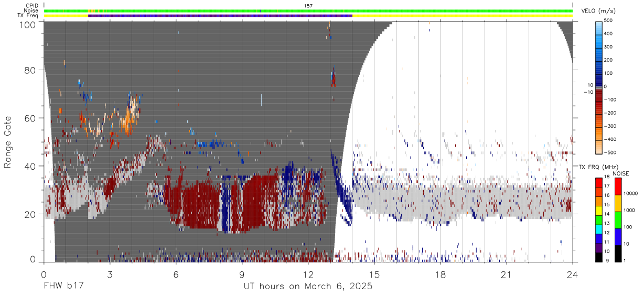The width and height of the screenshot is (644, 297).
Task: Click the 1000 noise tick label
Action: (x=629, y=210)
